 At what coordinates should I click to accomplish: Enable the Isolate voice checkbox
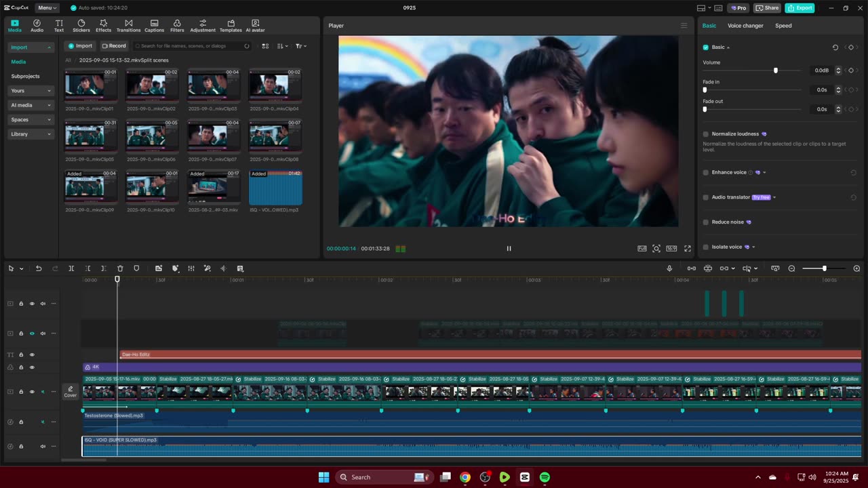(705, 247)
